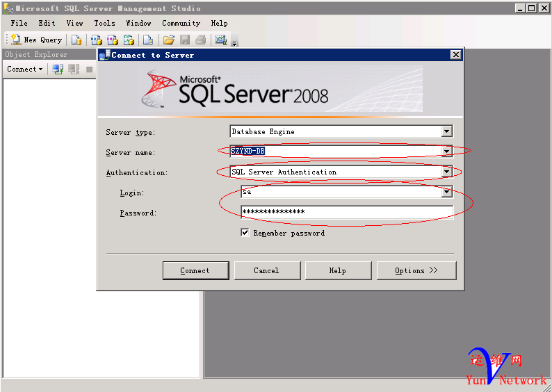
Task: Open Analysis Services DMX Query icon
Action: (113, 40)
